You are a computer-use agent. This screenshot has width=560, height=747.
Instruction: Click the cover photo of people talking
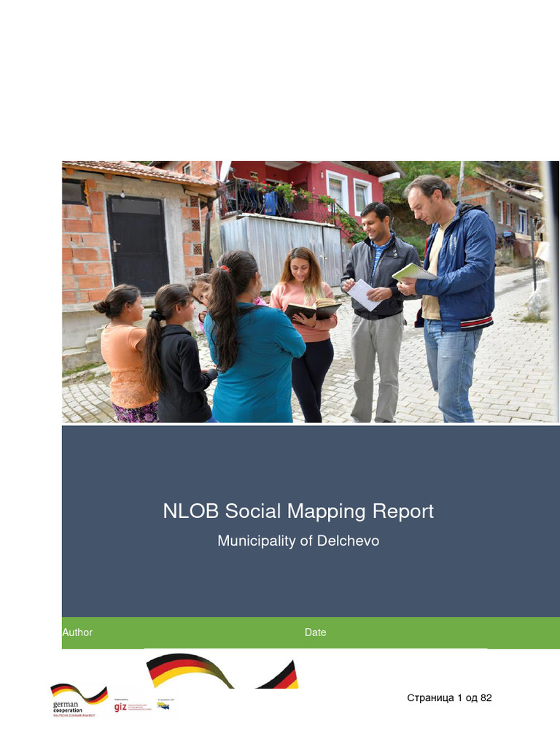[310, 292]
